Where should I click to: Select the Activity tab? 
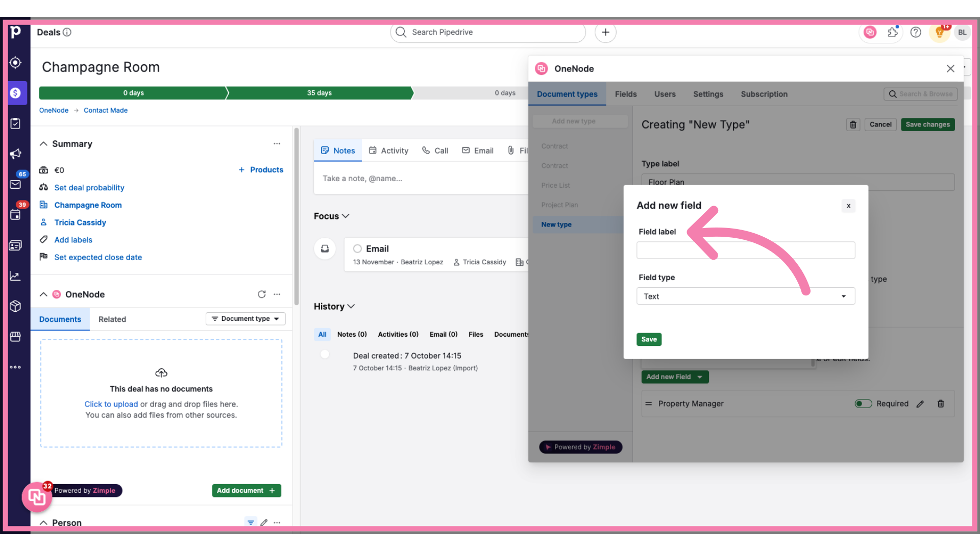point(388,151)
